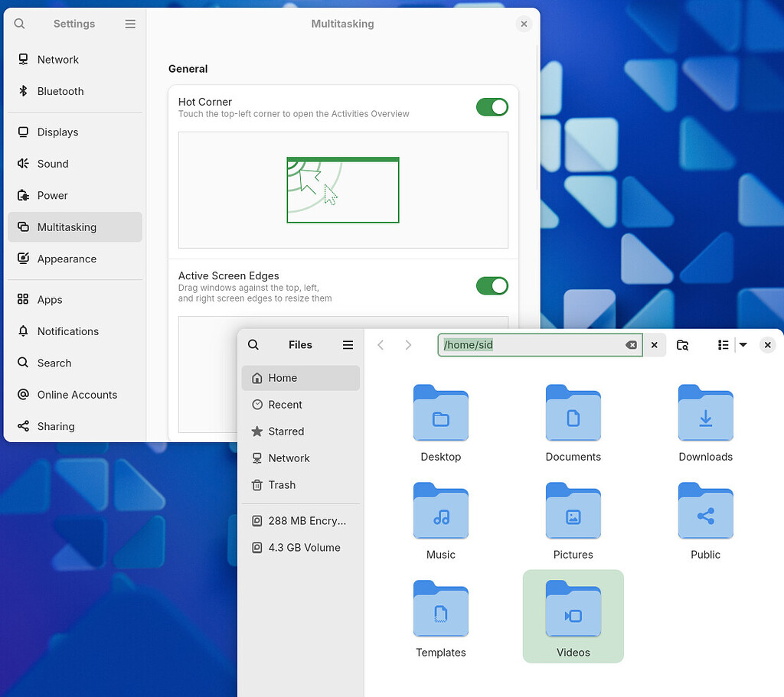Open the view options dropdown arrow
This screenshot has height=697, width=784.
click(743, 344)
